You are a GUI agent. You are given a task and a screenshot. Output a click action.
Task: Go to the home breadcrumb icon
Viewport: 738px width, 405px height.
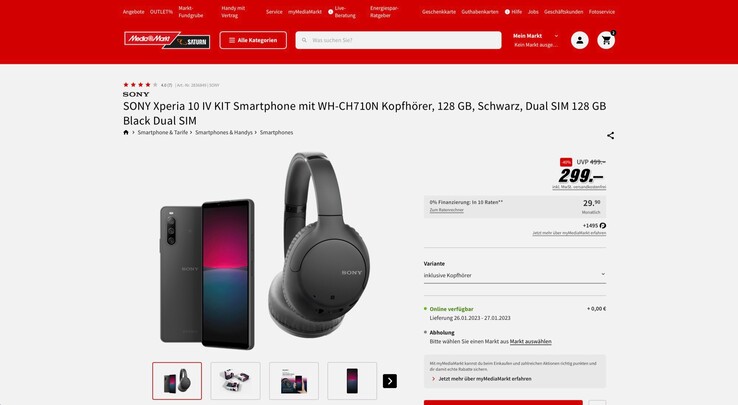point(126,132)
